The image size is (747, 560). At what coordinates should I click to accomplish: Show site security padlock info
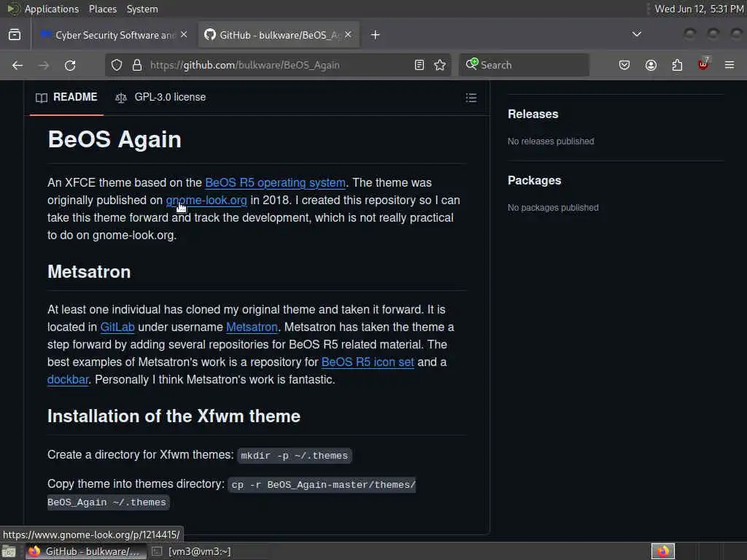137,65
